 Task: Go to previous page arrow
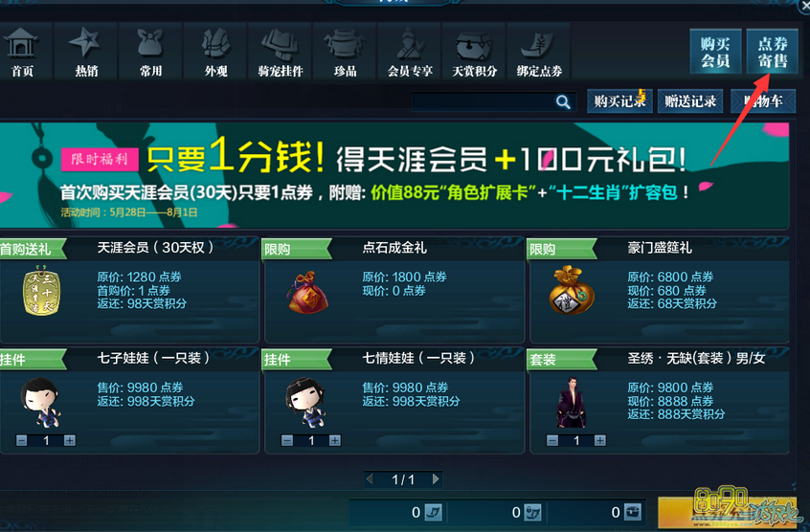(x=370, y=479)
